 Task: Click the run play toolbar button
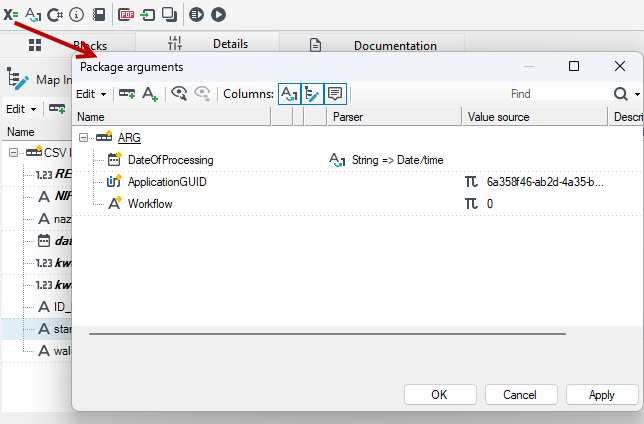218,15
